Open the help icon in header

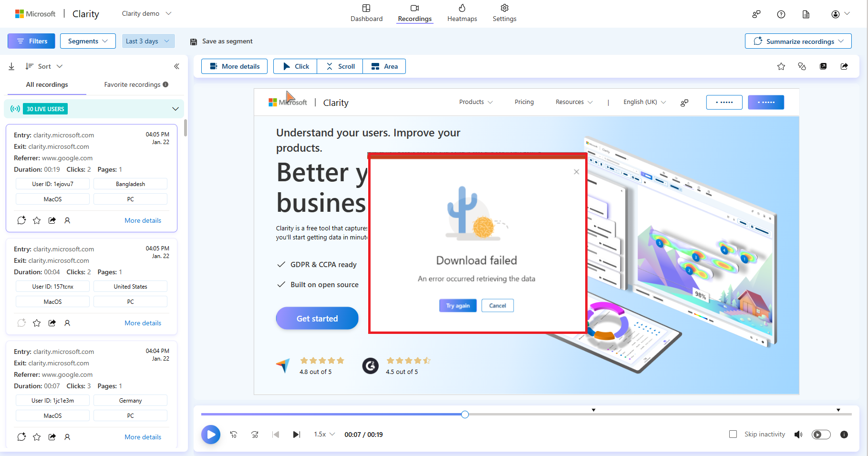[x=781, y=14]
